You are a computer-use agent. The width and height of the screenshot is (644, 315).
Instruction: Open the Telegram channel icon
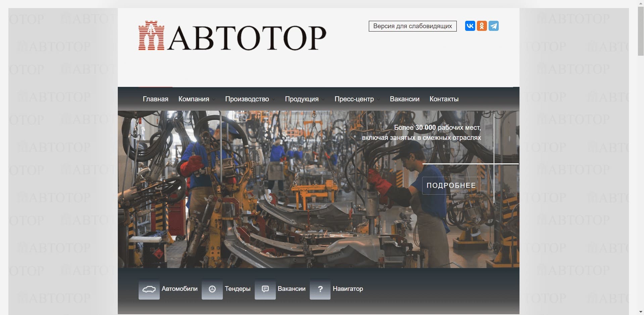tap(494, 26)
